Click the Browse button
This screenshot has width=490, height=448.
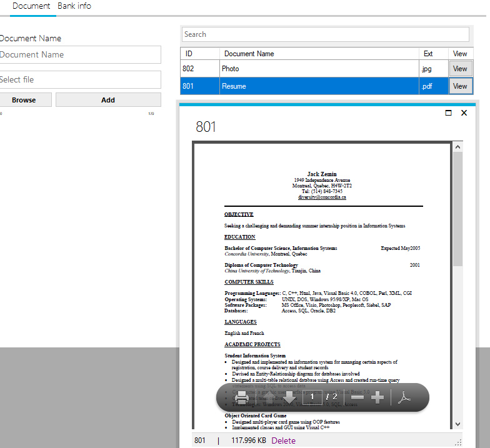[25, 100]
